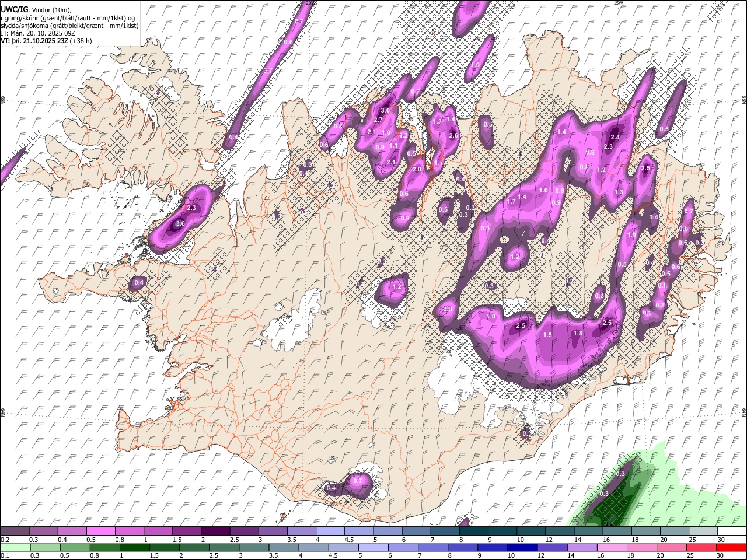The width and height of the screenshot is (747, 560).
Task: Click the 1.8 precipitation value label
Action: (x=578, y=333)
